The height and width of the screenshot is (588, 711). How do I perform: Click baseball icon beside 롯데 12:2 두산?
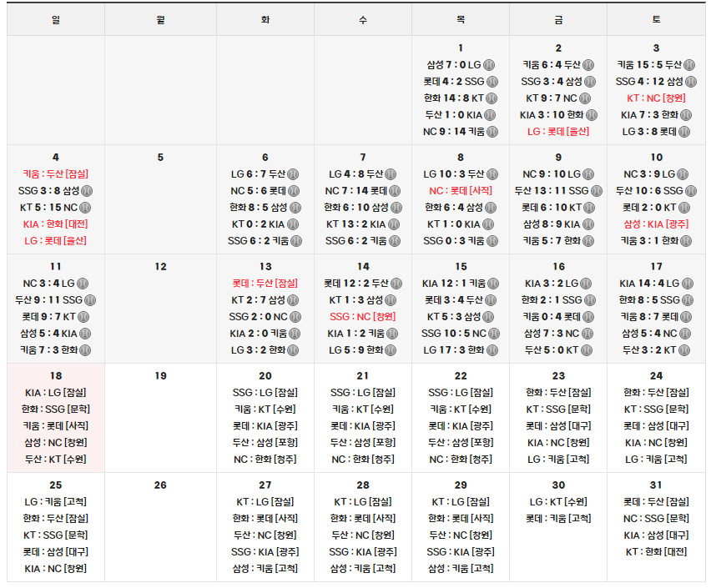click(396, 284)
